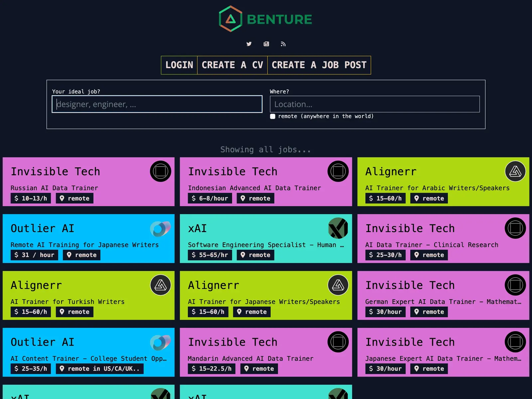Click the $ 25–35/h salary tag
The height and width of the screenshot is (399, 532).
tap(31, 369)
